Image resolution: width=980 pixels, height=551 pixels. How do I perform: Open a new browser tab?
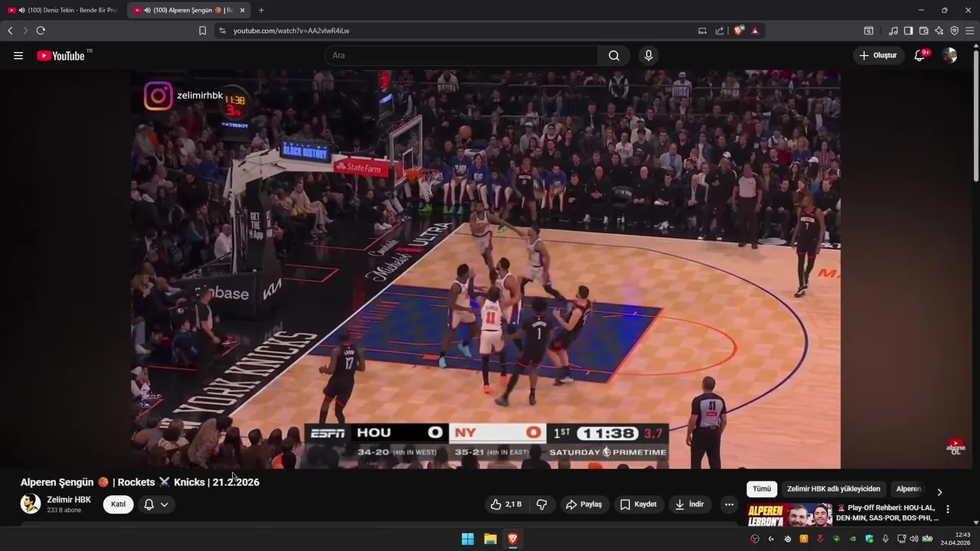tap(261, 10)
